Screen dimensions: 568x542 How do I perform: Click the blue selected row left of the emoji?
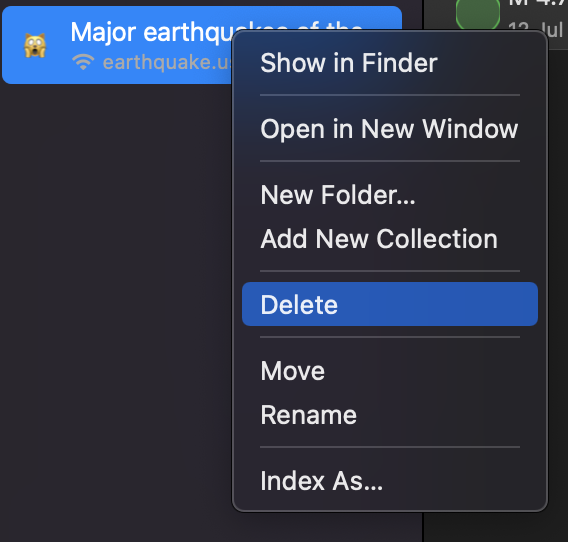point(12,46)
